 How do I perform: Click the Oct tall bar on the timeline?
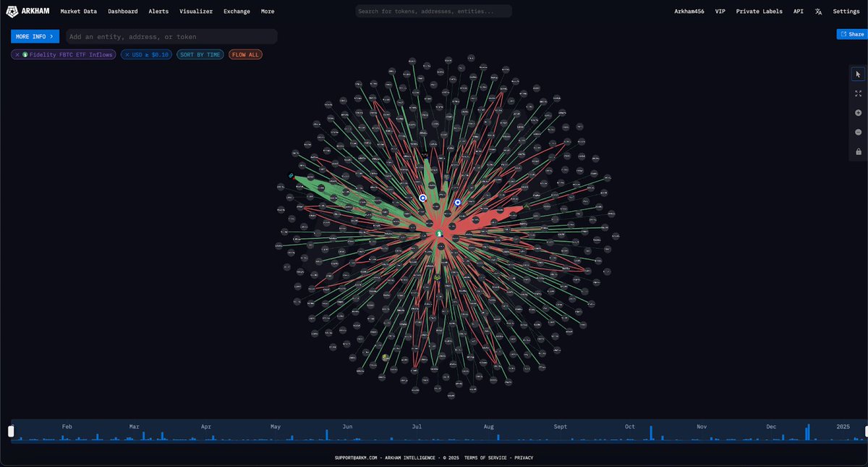pyautogui.click(x=651, y=433)
